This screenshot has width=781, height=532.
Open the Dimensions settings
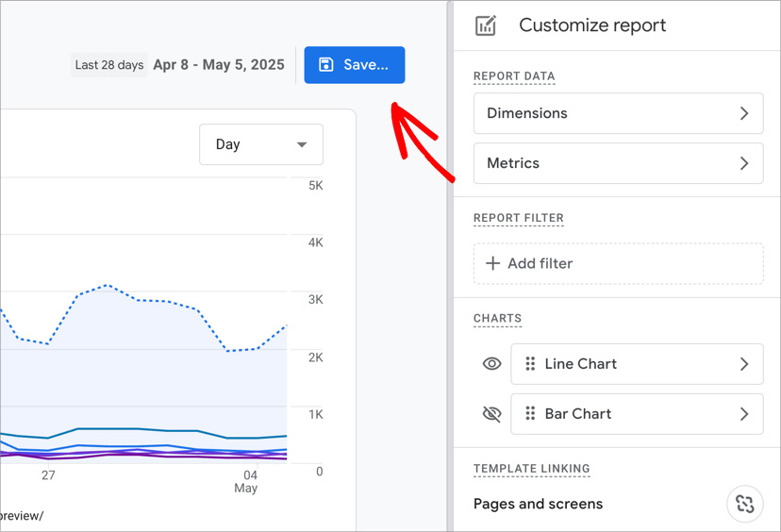click(x=618, y=113)
